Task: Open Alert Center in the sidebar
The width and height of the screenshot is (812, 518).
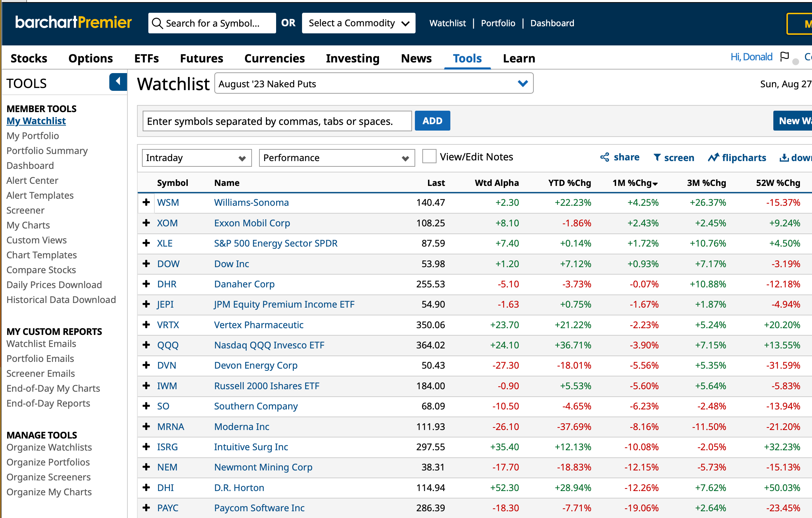Action: [x=32, y=180]
